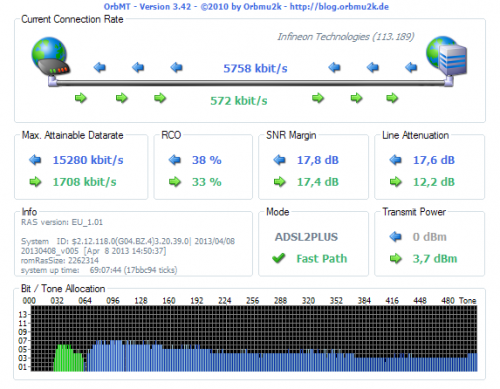
Task: Click the 572 kbit/s upstream rate
Action: pyautogui.click(x=239, y=101)
